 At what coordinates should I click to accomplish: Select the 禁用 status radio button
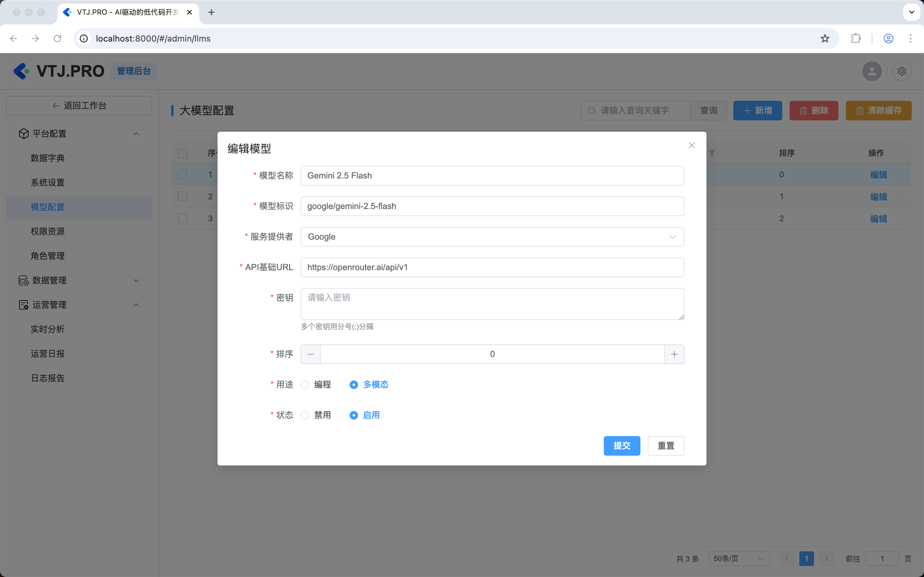[x=305, y=415]
